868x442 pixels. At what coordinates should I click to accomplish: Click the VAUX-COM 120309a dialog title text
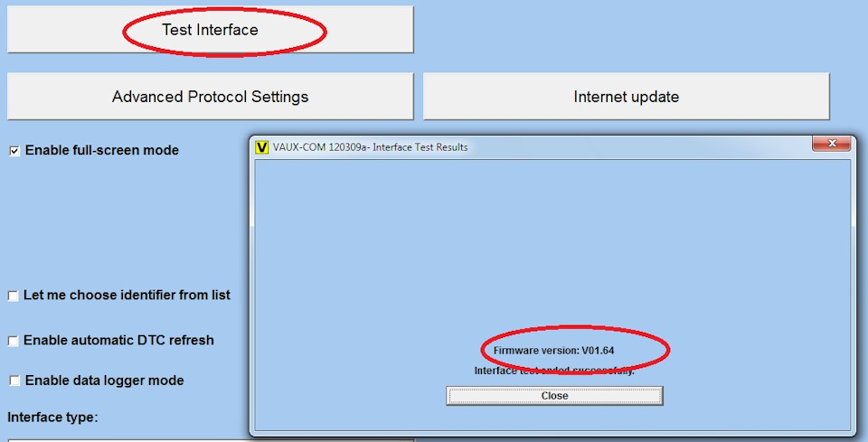pos(371,147)
